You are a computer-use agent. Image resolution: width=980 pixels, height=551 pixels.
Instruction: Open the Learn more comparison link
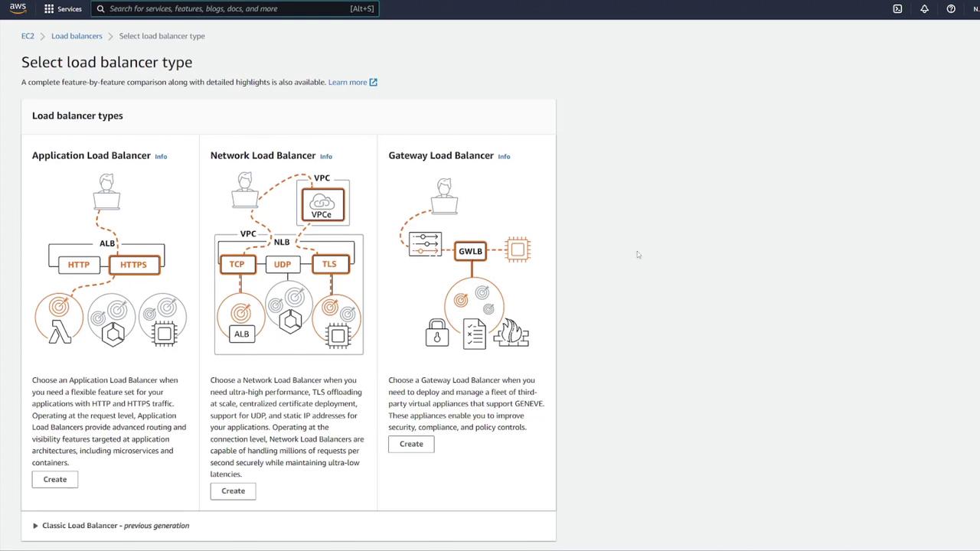352,82
